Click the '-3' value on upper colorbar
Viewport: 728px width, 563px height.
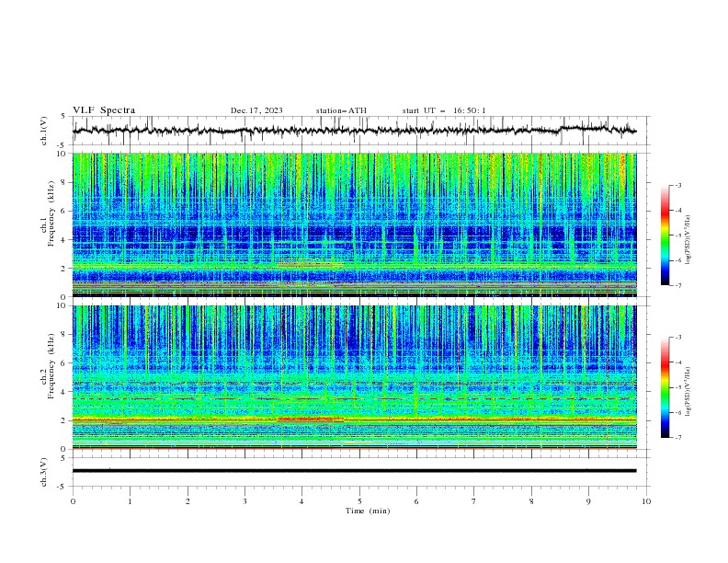click(x=677, y=185)
